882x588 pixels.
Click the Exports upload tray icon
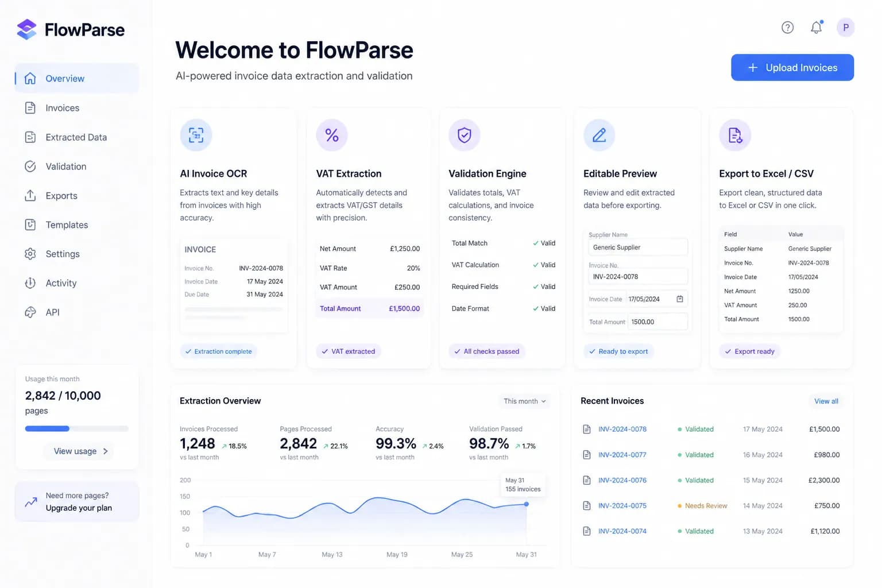click(30, 196)
